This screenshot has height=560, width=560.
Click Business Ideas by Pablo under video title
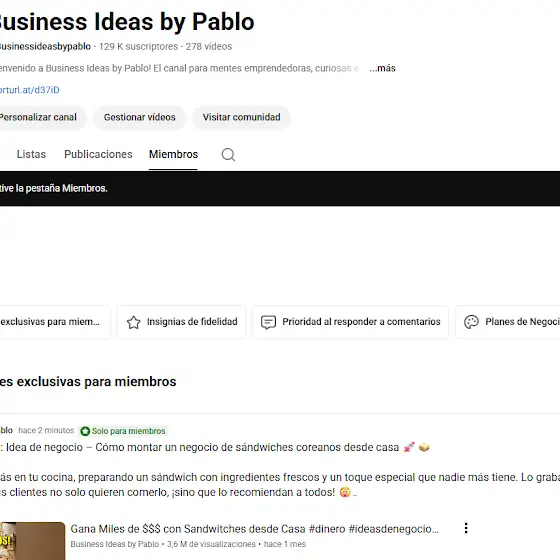[115, 544]
